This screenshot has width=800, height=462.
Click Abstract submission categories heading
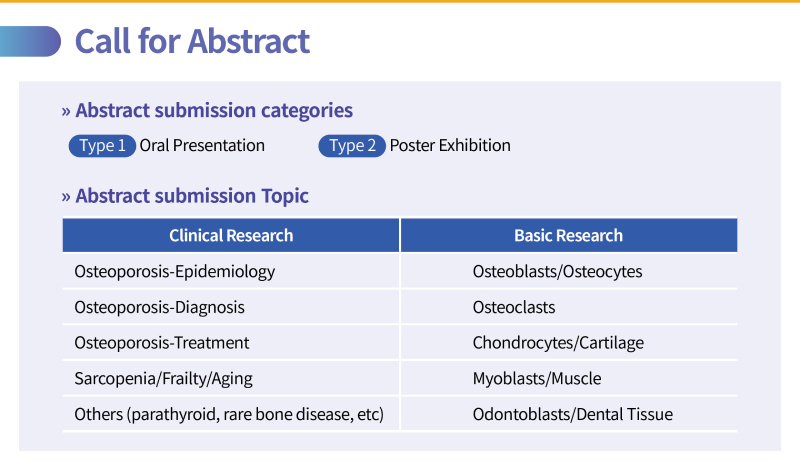pyautogui.click(x=213, y=110)
